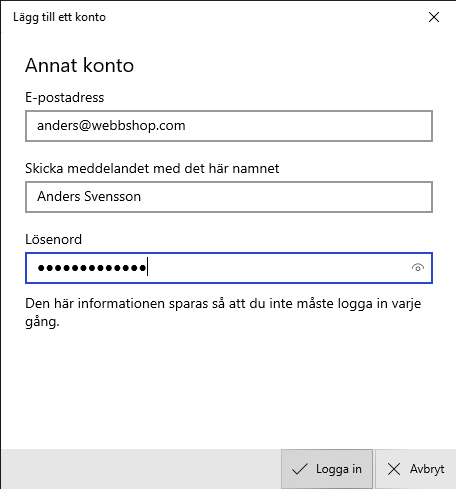Image resolution: width=456 pixels, height=489 pixels.
Task: Click into the Anders Svensson name field
Action: click(x=229, y=197)
